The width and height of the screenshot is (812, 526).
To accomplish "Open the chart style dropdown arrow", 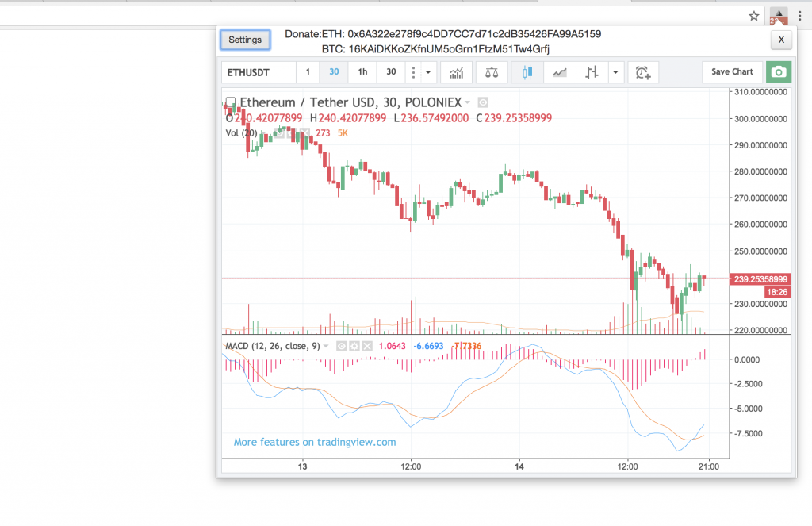I will [x=616, y=72].
